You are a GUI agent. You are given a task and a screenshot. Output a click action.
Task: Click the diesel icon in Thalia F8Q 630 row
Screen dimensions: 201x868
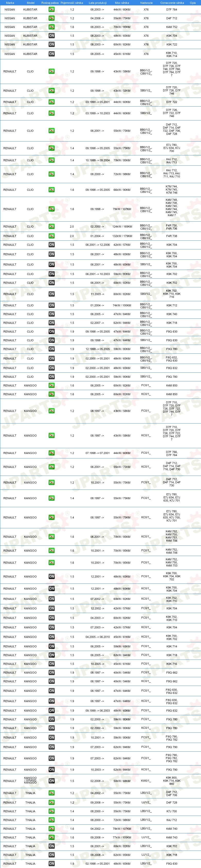click(52, 864)
